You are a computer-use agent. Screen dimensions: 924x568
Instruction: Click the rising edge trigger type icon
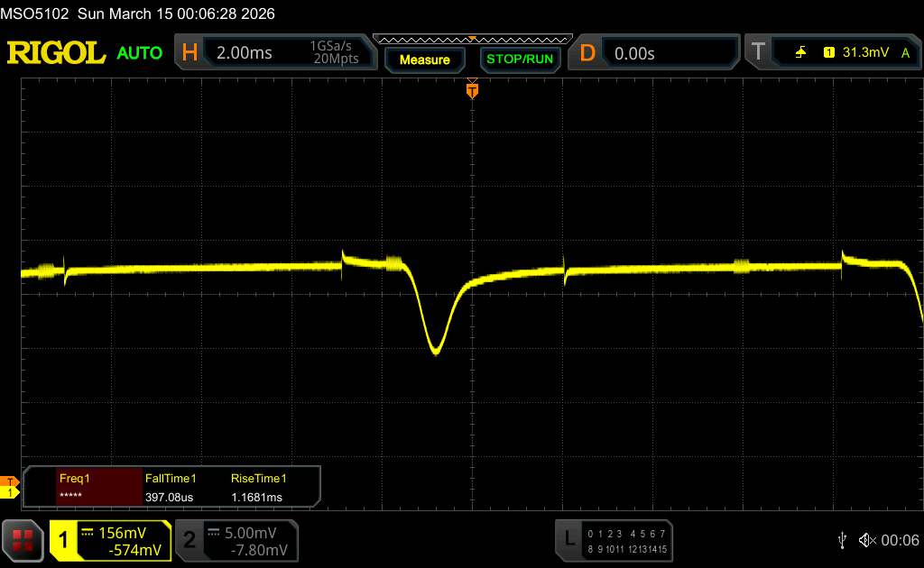[x=800, y=53]
